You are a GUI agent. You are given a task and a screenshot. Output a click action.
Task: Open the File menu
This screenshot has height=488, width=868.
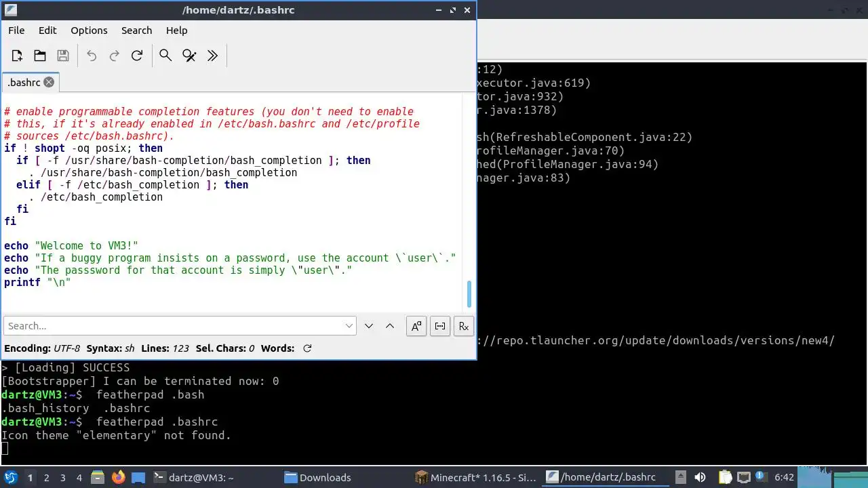click(16, 30)
